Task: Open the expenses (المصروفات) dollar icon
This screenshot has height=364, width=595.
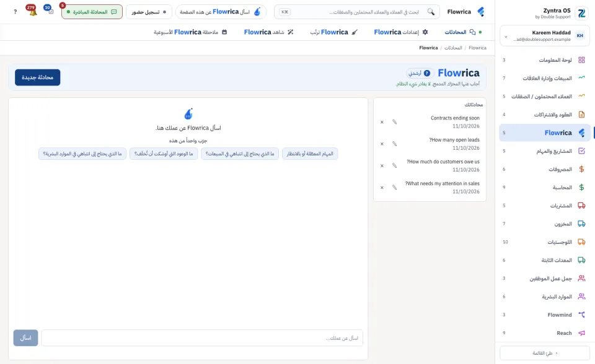Action: click(x=581, y=169)
